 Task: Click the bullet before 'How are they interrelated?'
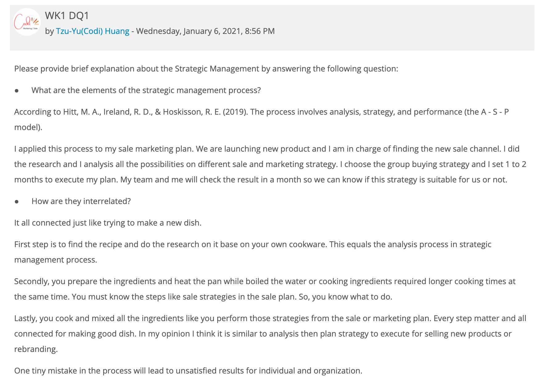pyautogui.click(x=17, y=202)
